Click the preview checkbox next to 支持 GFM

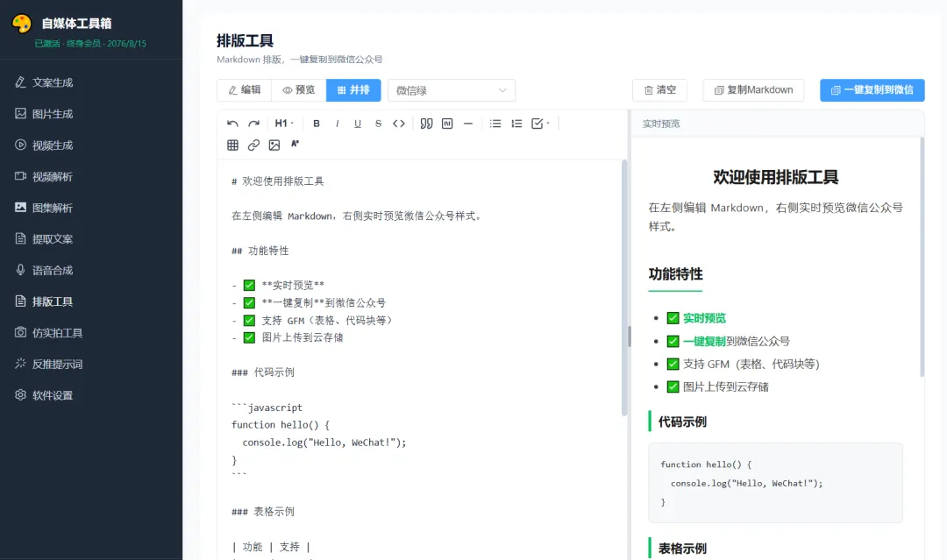point(673,364)
